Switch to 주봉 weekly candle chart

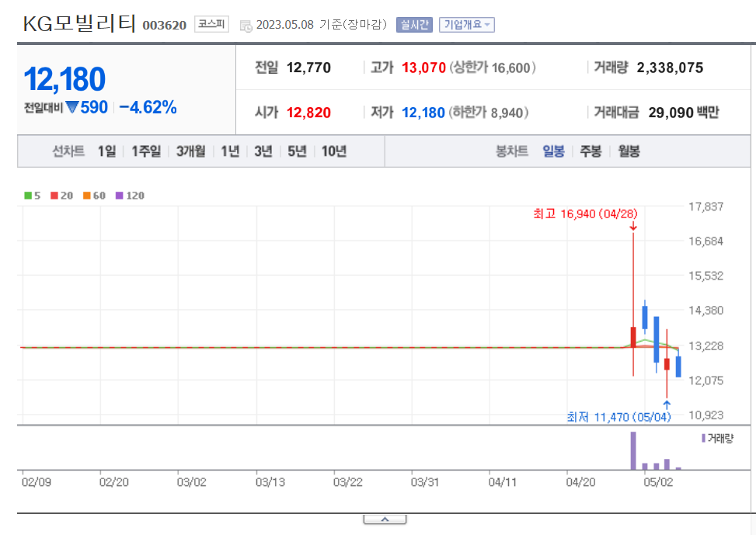[x=591, y=151]
